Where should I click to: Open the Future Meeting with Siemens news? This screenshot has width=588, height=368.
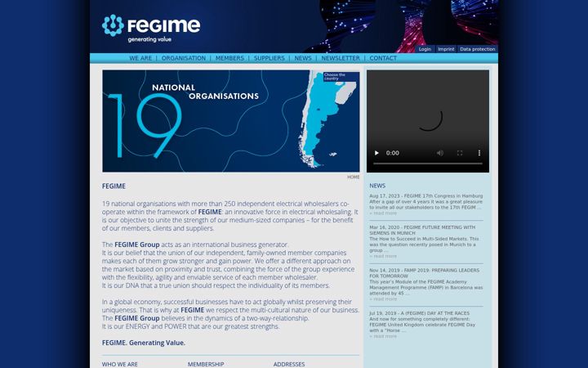coord(422,230)
